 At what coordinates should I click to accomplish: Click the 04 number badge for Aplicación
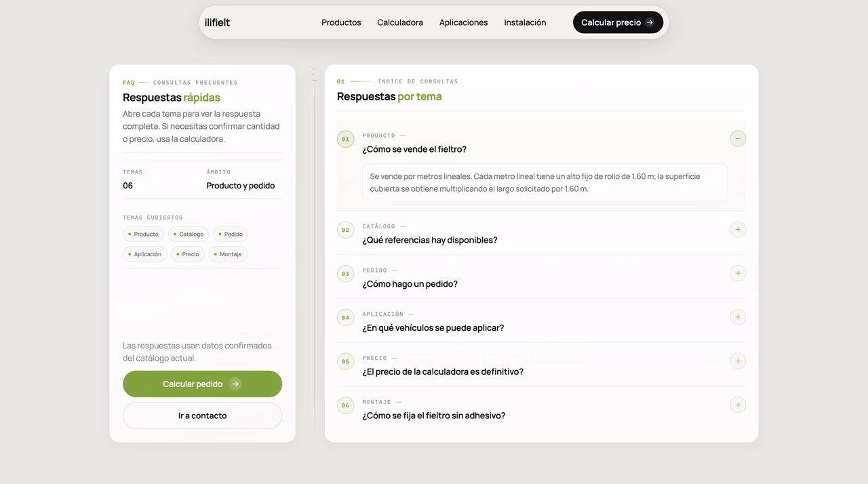(x=346, y=317)
